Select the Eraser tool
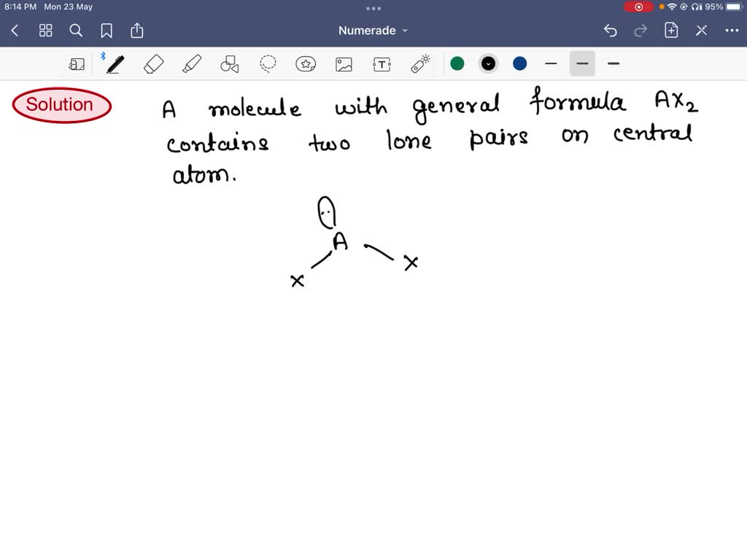 coord(152,63)
